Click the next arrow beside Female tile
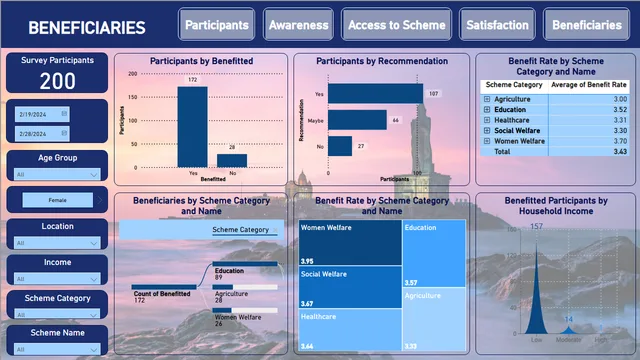 100,200
